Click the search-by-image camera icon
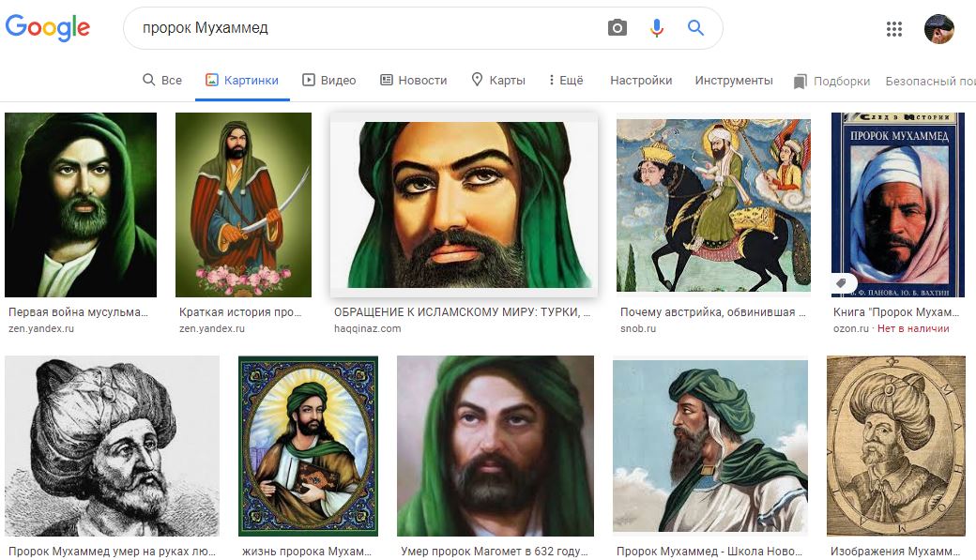Image resolution: width=976 pixels, height=560 pixels. pyautogui.click(x=617, y=28)
